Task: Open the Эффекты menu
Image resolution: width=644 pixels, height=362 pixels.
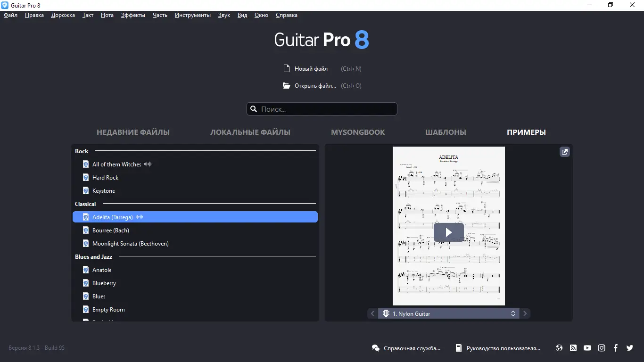Action: (133, 15)
